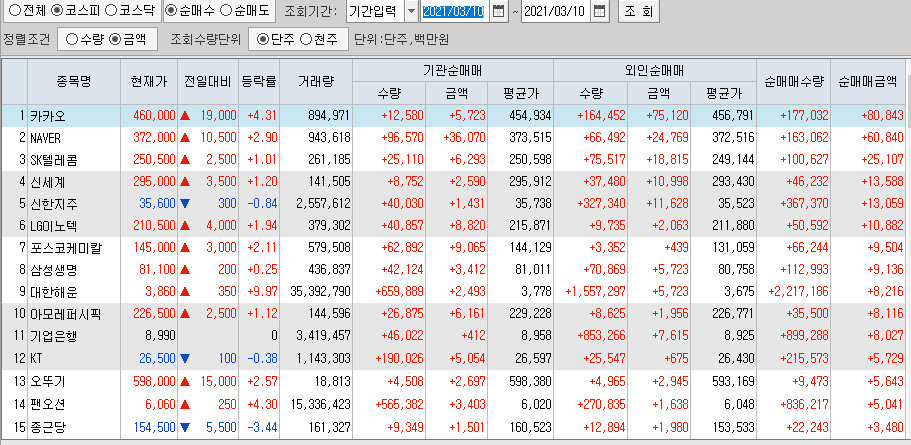Image resolution: width=911 pixels, height=445 pixels.
Task: Click 종근당 change rate -3.44
Action: 262,428
